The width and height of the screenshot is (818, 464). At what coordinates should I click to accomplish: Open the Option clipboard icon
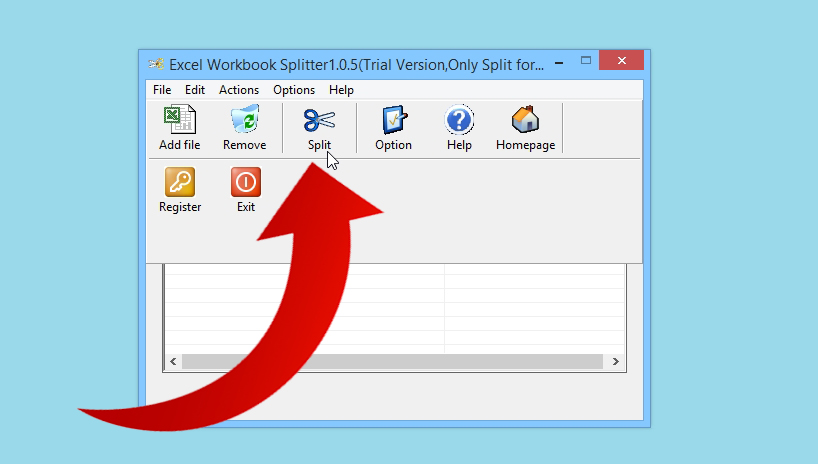click(x=394, y=120)
